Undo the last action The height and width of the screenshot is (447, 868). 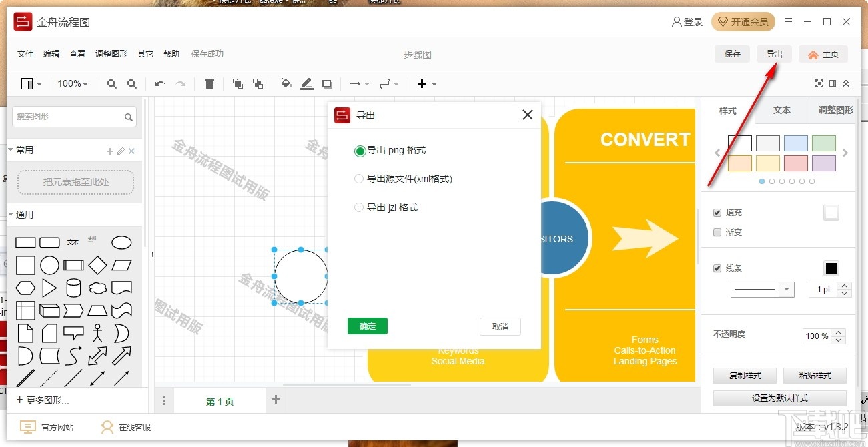coord(160,84)
